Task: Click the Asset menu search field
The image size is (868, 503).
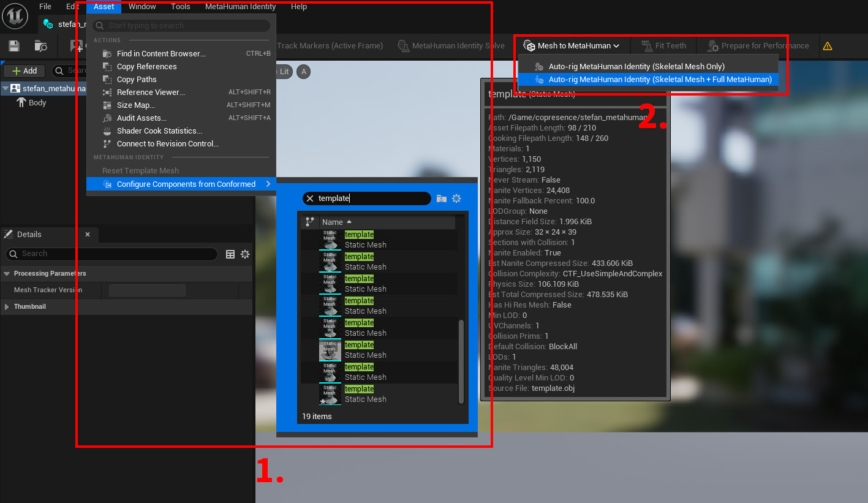Action: tap(181, 26)
